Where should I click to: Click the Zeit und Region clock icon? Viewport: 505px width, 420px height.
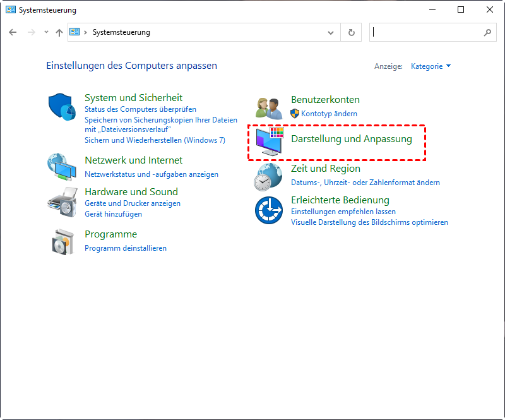[268, 177]
